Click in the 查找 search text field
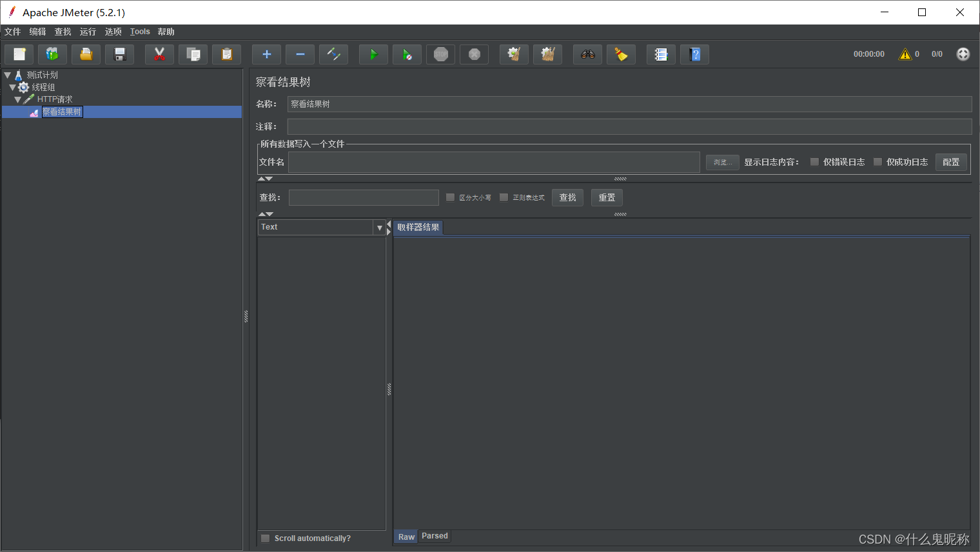 (364, 197)
